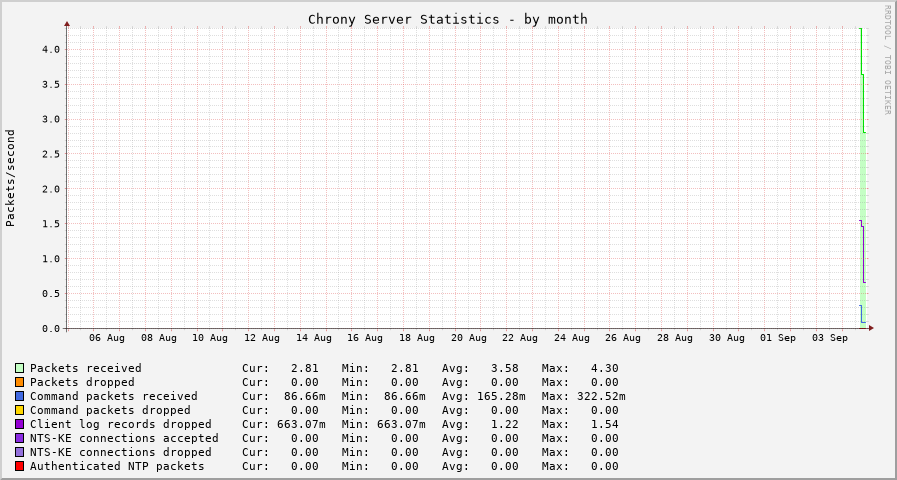Screen dimensions: 897x480
Task: Click the '22 Aug' x-axis date label
Action: pyautogui.click(x=520, y=338)
